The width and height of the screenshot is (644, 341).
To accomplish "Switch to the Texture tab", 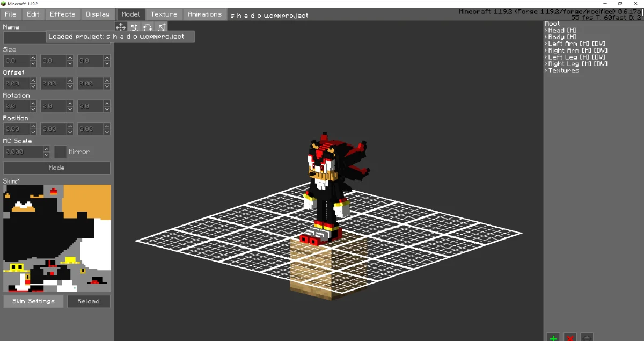I will [x=164, y=14].
